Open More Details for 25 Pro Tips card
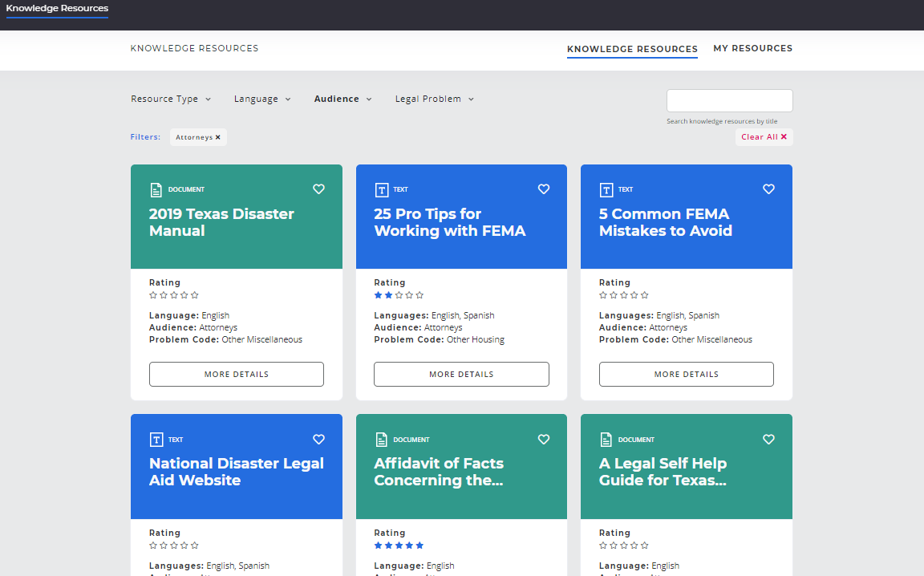Screen dimensions: 924x576 [x=461, y=375]
